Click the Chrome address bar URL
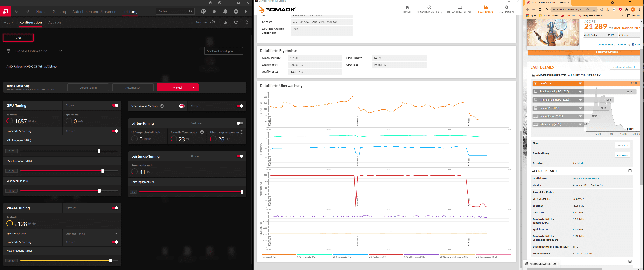 tap(570, 10)
